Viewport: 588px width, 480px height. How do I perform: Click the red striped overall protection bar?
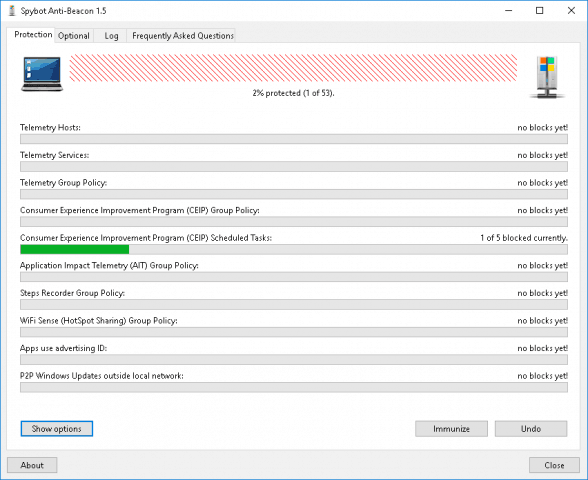point(293,68)
